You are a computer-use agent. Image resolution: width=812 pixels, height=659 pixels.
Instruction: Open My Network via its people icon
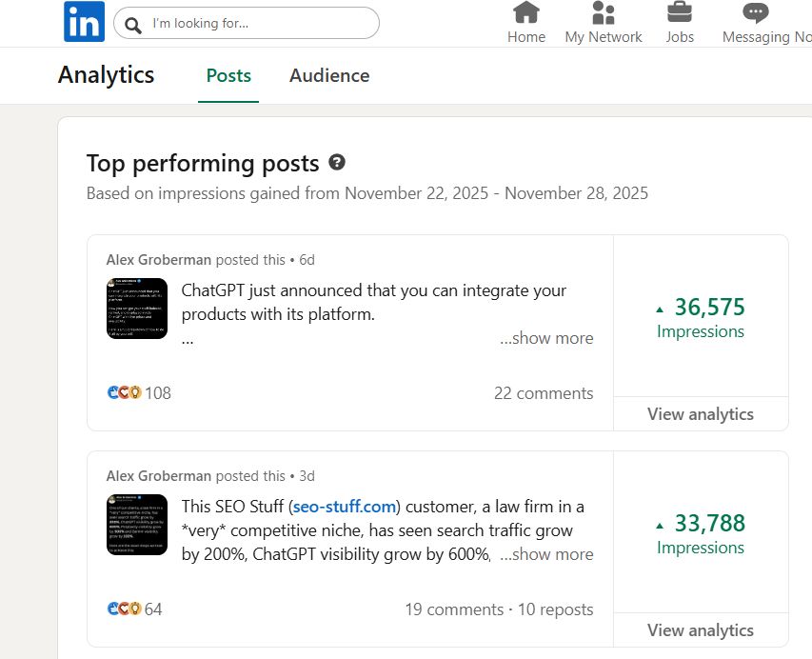(604, 14)
